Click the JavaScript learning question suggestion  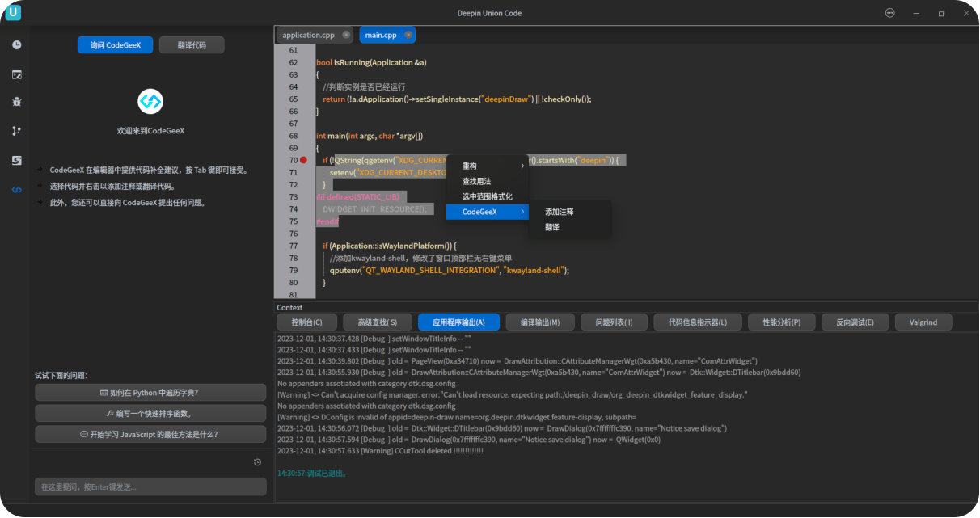click(150, 434)
